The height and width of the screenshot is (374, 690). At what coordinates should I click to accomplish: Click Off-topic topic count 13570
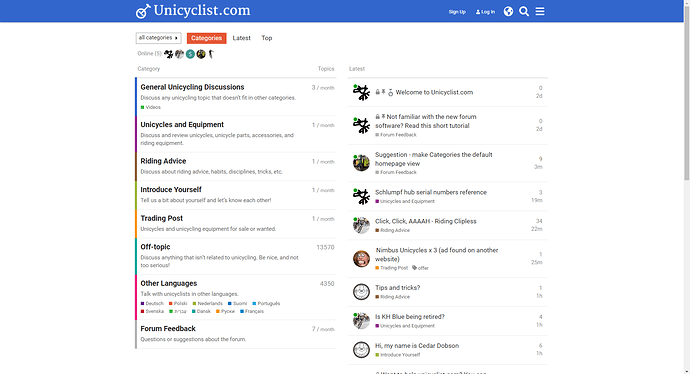coord(325,247)
